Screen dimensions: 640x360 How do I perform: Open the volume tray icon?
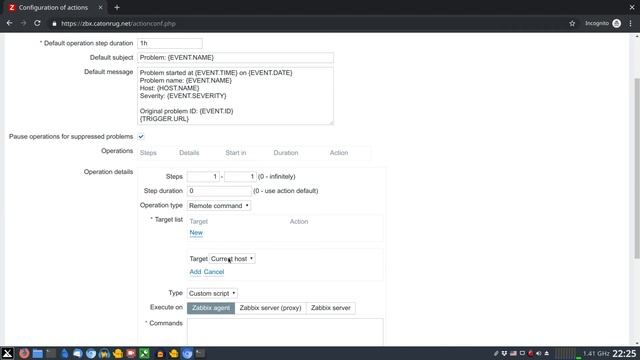coord(539,353)
